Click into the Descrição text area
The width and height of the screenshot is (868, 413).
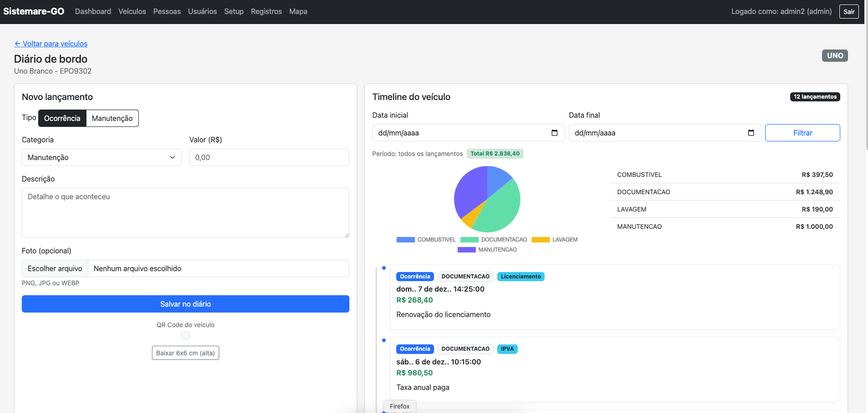pos(186,213)
